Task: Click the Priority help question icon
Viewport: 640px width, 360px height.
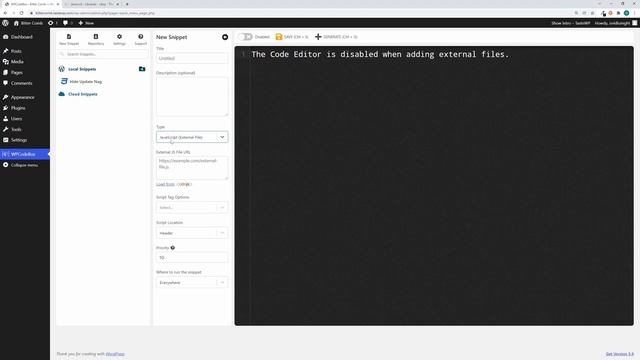Action: click(173, 248)
